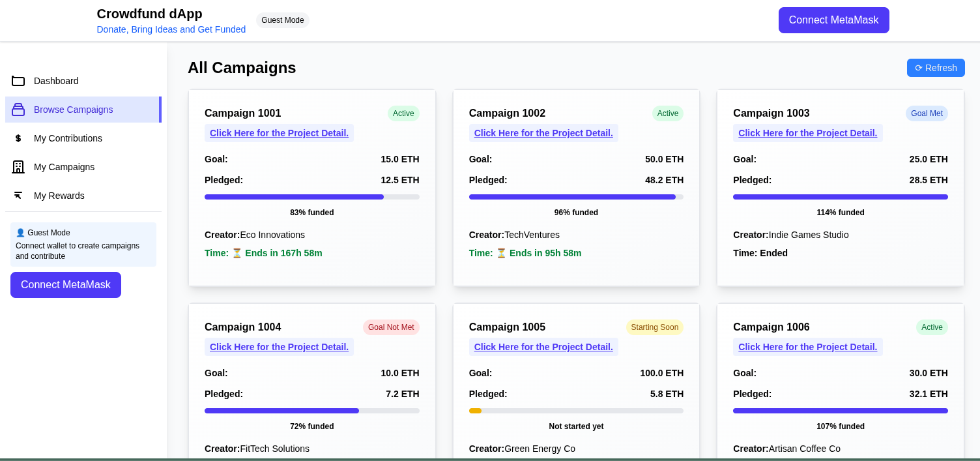Screen dimensions: 980x461
Task: Click creator FitTech Solutions
Action: click(x=275, y=449)
